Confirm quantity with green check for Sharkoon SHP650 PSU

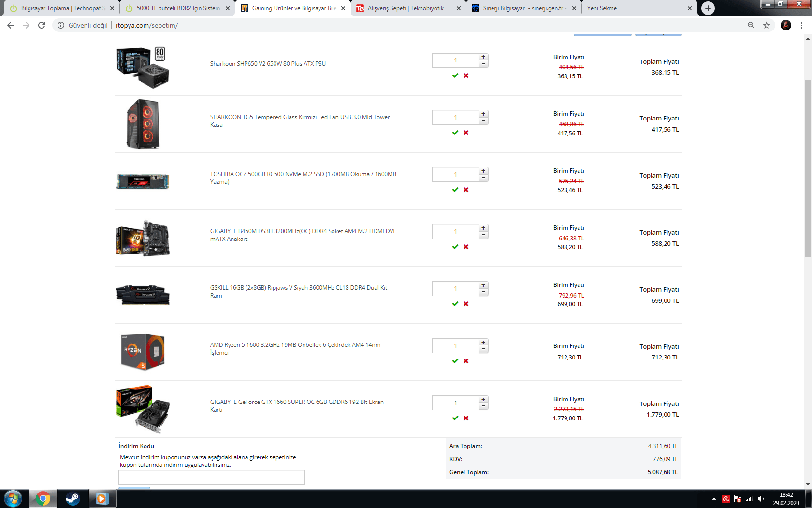click(x=455, y=75)
